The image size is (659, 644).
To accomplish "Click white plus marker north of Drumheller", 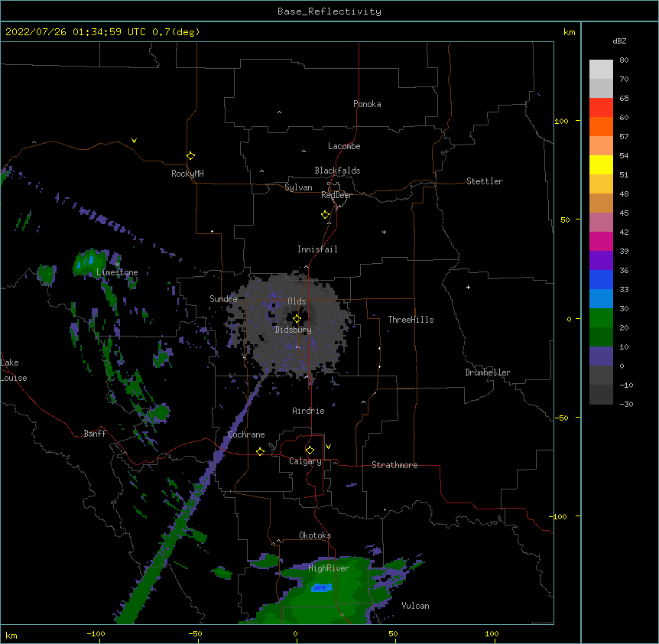I will coord(468,287).
